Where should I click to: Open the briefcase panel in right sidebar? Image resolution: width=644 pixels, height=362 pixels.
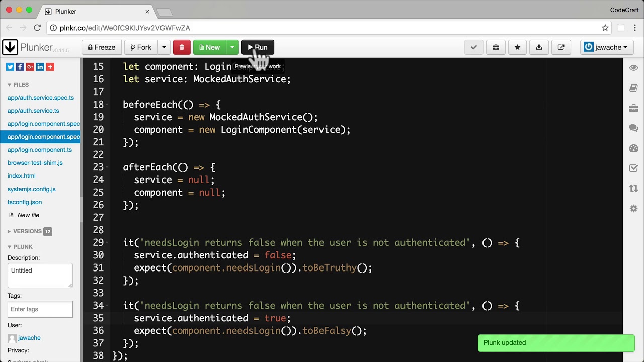click(x=633, y=108)
